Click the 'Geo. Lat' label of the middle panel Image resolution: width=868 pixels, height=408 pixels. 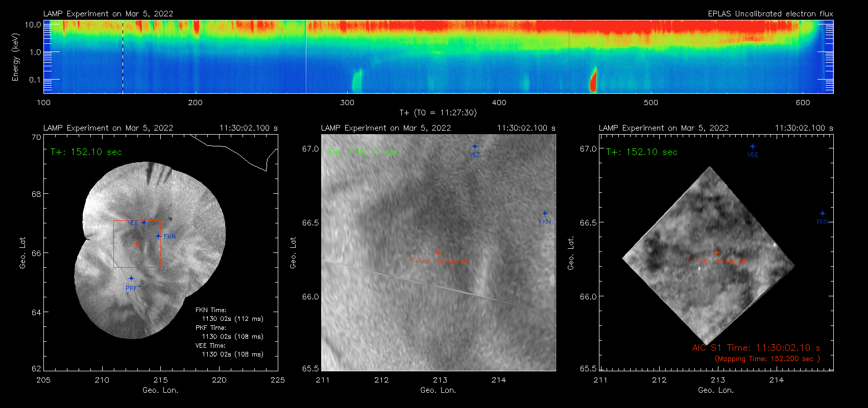[293, 252]
